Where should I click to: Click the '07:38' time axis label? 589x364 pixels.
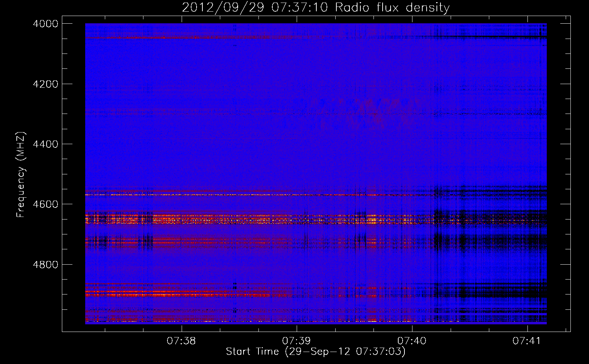click(x=181, y=341)
